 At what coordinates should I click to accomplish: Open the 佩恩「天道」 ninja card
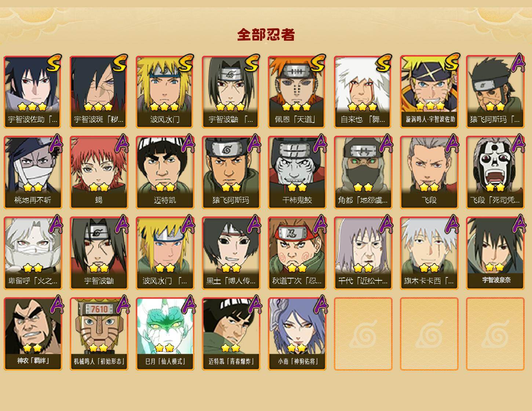[297, 92]
